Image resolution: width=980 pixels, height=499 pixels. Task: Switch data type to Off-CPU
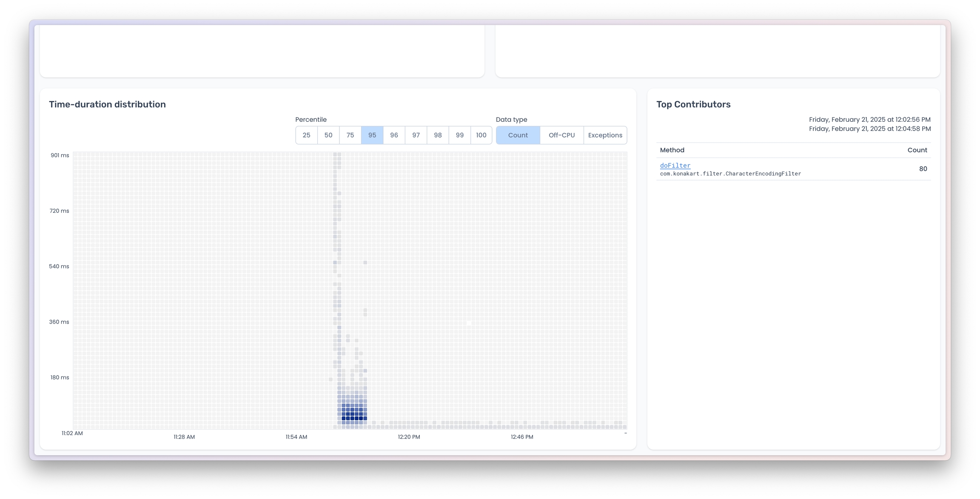point(561,135)
